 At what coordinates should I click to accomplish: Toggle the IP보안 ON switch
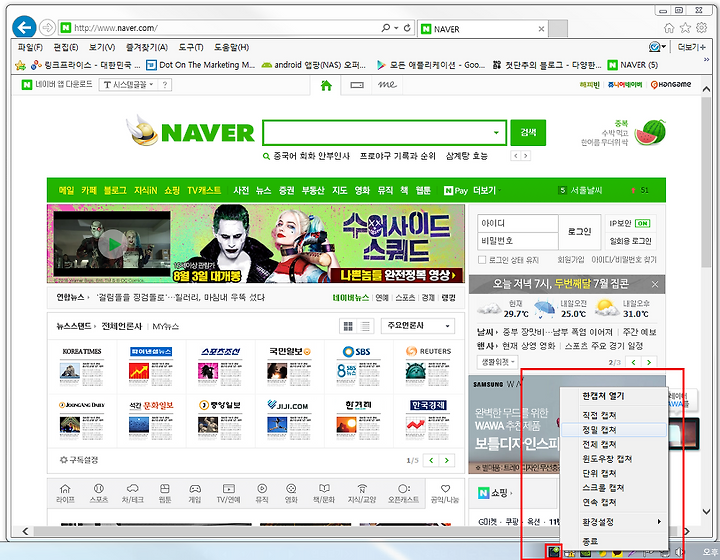[642, 224]
